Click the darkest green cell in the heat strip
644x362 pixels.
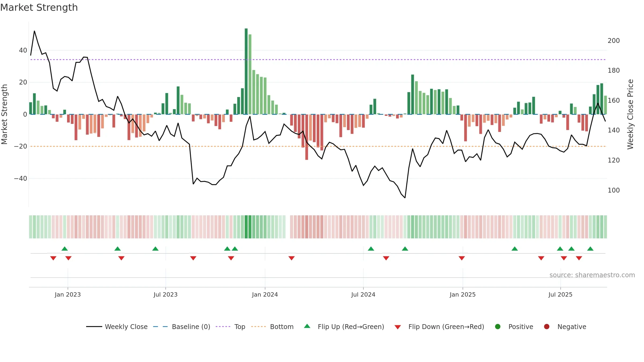[246, 227]
